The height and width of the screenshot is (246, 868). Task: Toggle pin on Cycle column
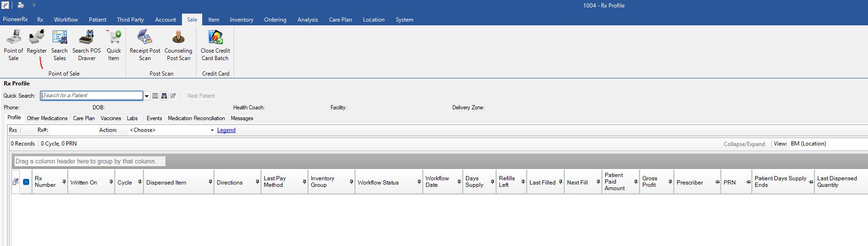140,182
